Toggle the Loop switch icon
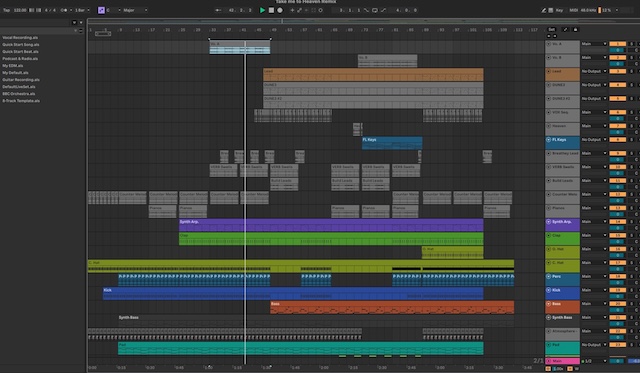This screenshot has width=640, height=373. tap(375, 10)
